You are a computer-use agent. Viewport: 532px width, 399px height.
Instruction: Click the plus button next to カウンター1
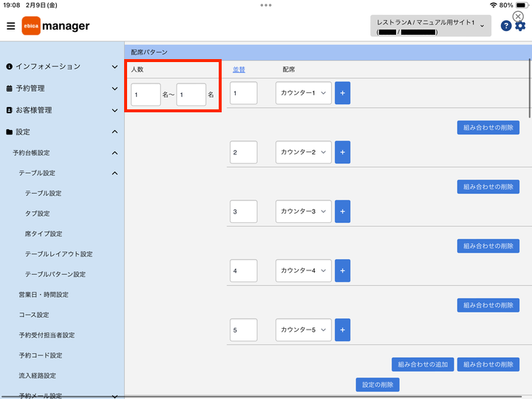coord(342,93)
